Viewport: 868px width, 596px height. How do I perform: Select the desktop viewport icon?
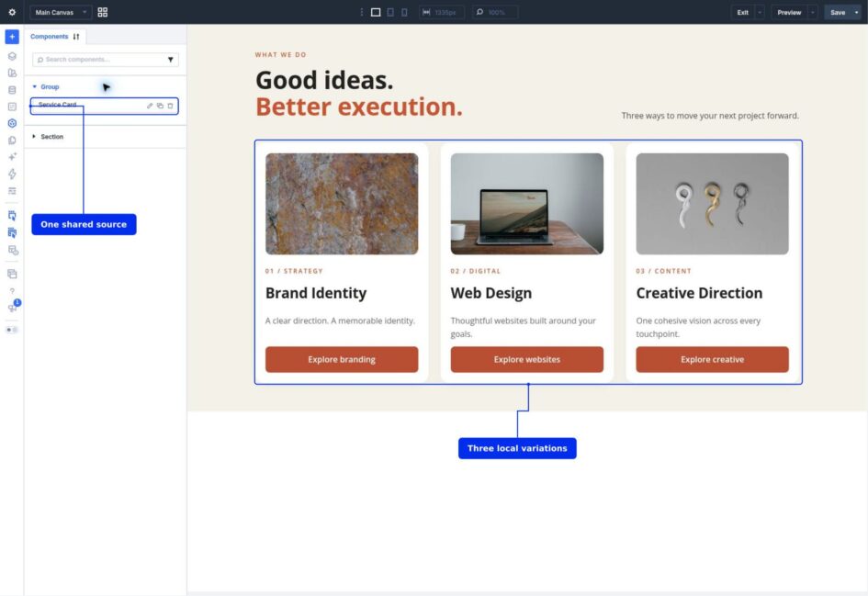point(376,12)
